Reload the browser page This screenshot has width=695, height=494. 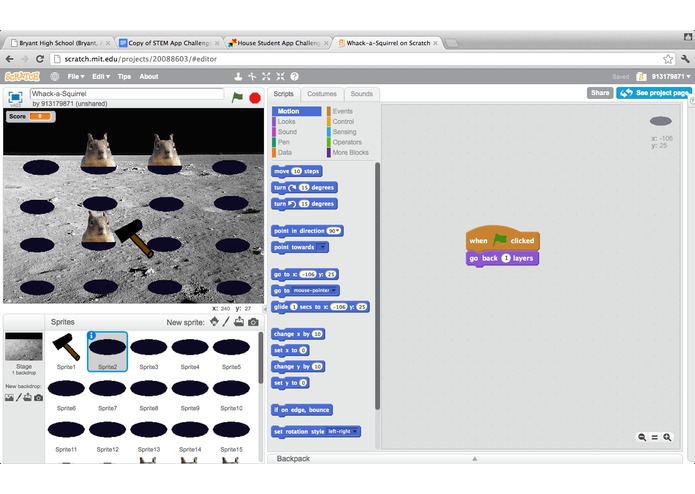40,59
